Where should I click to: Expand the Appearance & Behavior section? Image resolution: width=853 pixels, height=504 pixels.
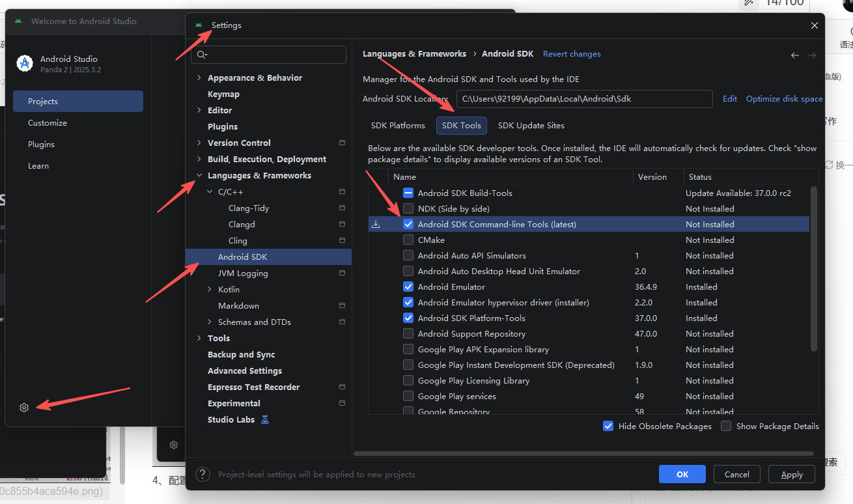coord(199,78)
